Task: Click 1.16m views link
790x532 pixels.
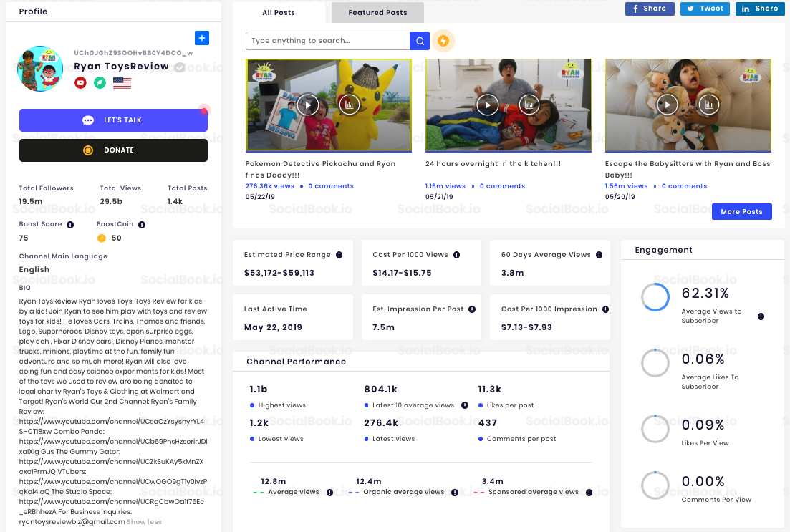Action: pyautogui.click(x=445, y=186)
